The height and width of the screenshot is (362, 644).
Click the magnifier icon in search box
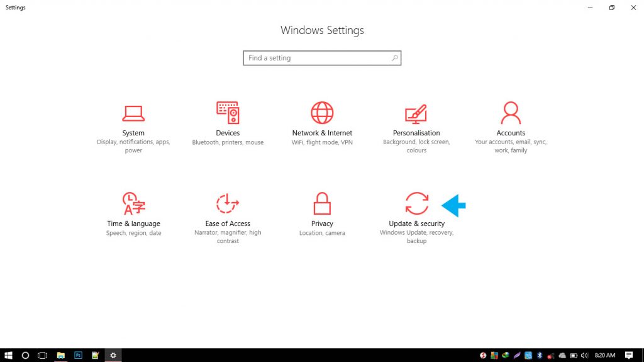point(394,58)
